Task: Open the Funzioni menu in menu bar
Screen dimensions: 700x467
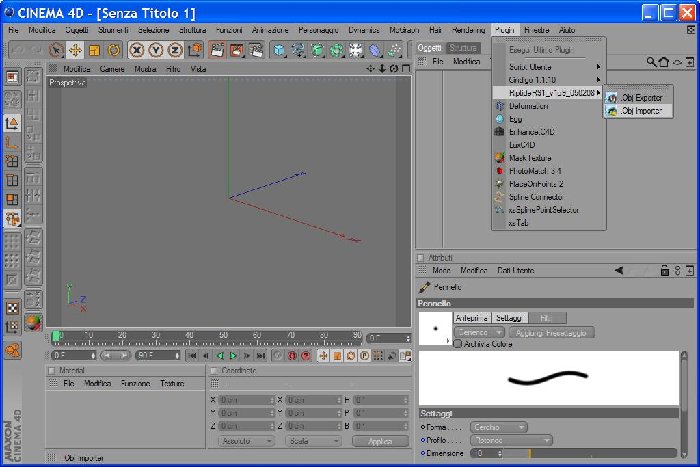Action: [229, 30]
